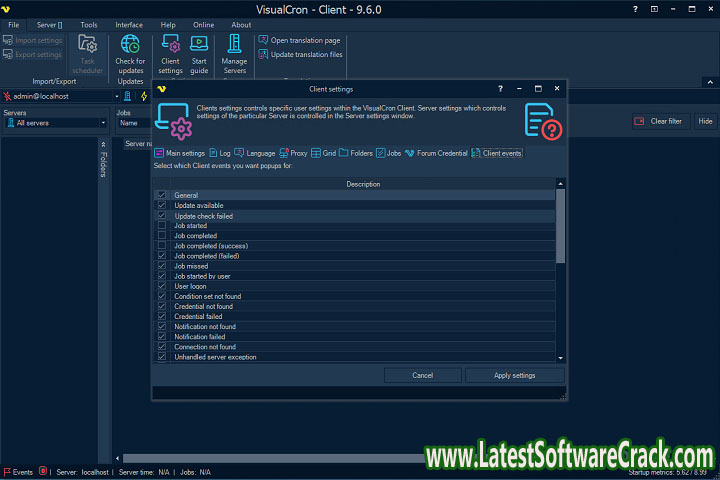Viewport: 720px width, 480px height.
Task: Enable the Job started checkbox
Action: coord(162,225)
